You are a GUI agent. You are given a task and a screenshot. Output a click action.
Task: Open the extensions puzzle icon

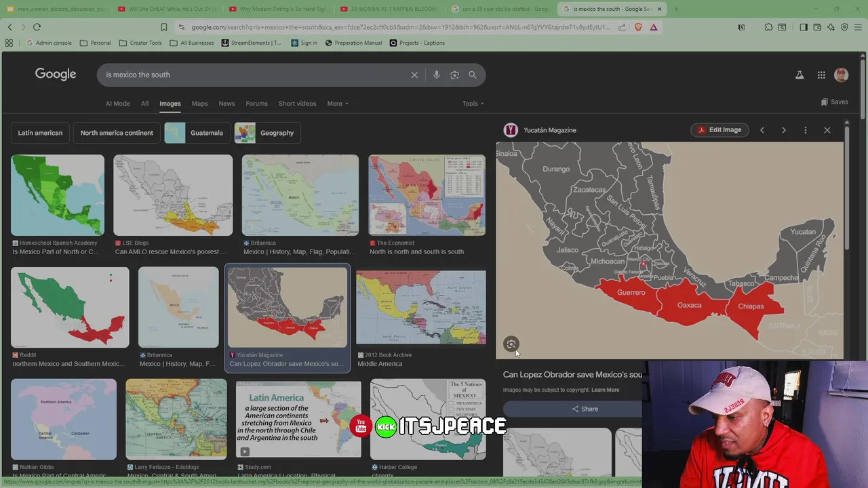[768, 27]
